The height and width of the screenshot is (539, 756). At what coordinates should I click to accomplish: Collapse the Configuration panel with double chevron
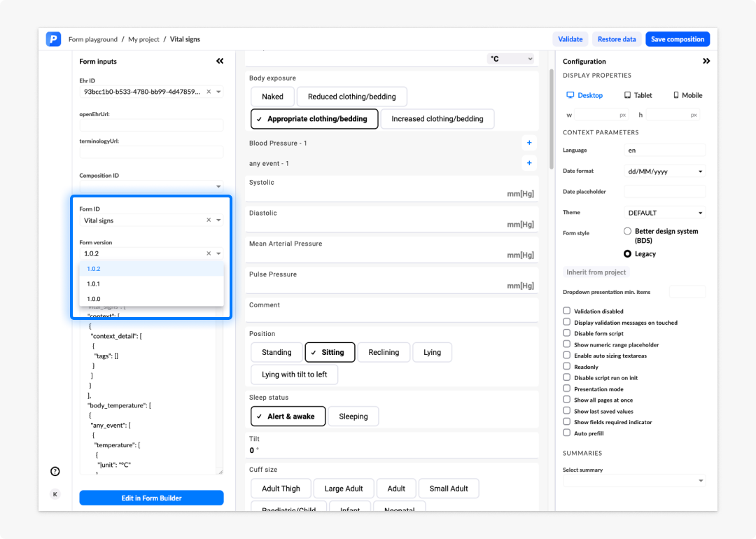(706, 61)
